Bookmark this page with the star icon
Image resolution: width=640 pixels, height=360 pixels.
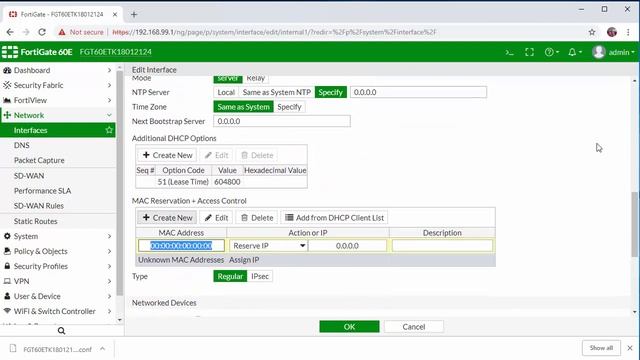tap(592, 32)
